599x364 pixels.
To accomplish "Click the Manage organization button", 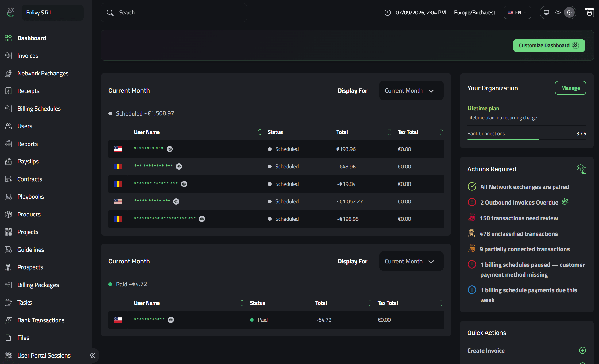I will click(x=570, y=88).
